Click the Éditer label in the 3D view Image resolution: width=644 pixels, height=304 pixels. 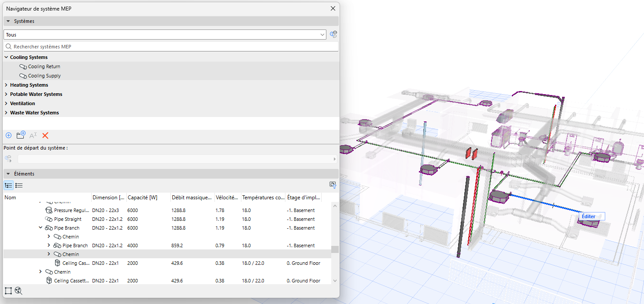[588, 216]
